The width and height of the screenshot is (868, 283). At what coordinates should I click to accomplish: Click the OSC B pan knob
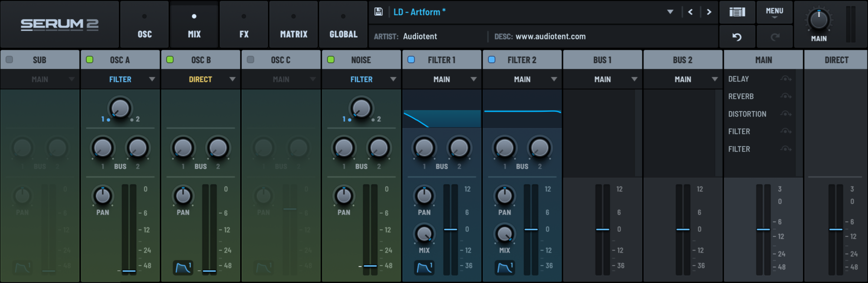pos(183,196)
